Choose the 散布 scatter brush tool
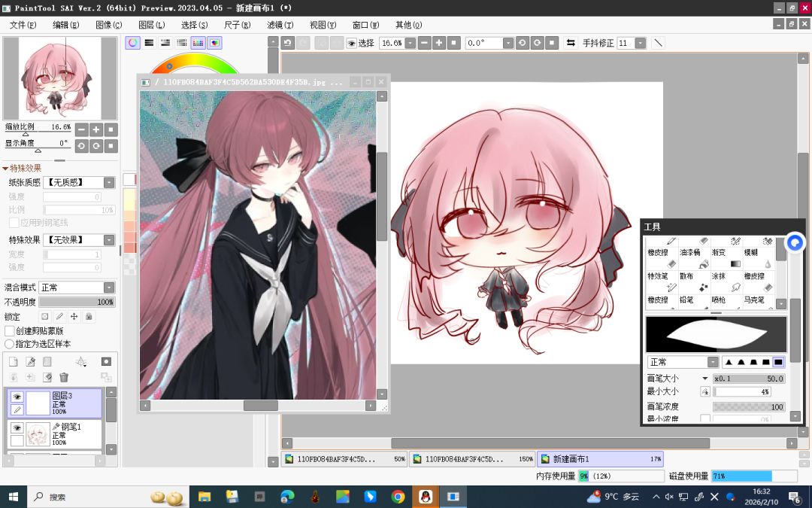 pos(693,281)
